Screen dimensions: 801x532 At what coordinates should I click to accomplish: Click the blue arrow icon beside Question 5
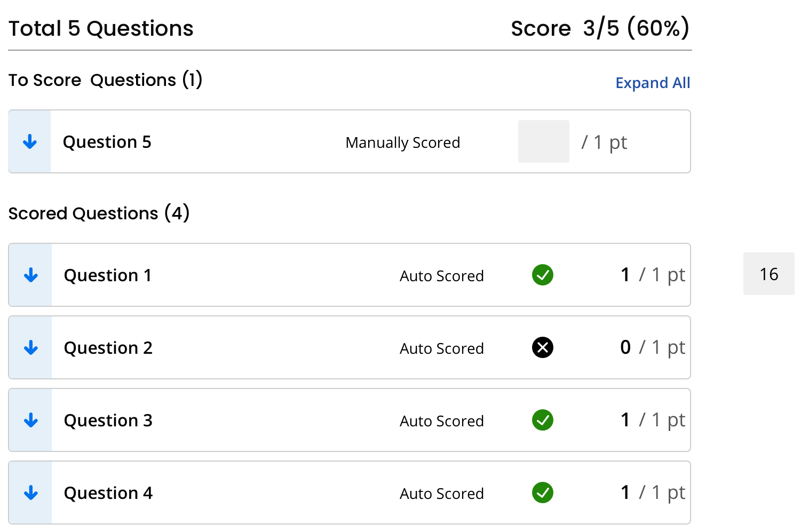click(30, 142)
